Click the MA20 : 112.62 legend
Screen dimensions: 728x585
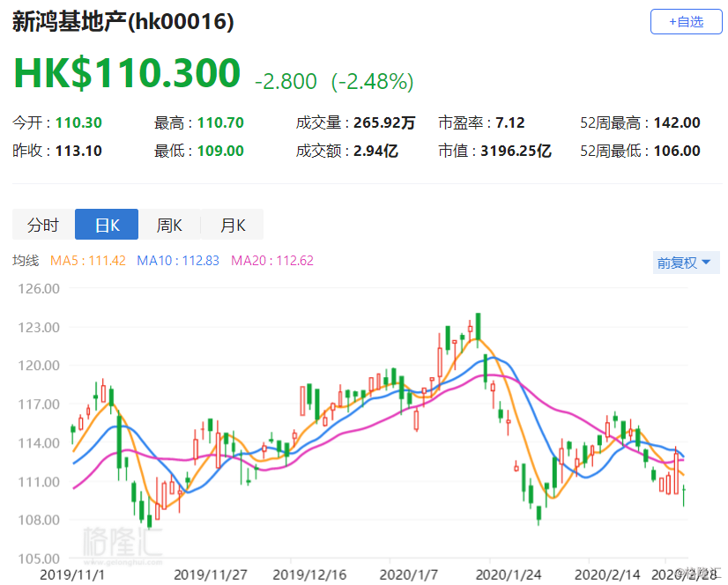(272, 261)
